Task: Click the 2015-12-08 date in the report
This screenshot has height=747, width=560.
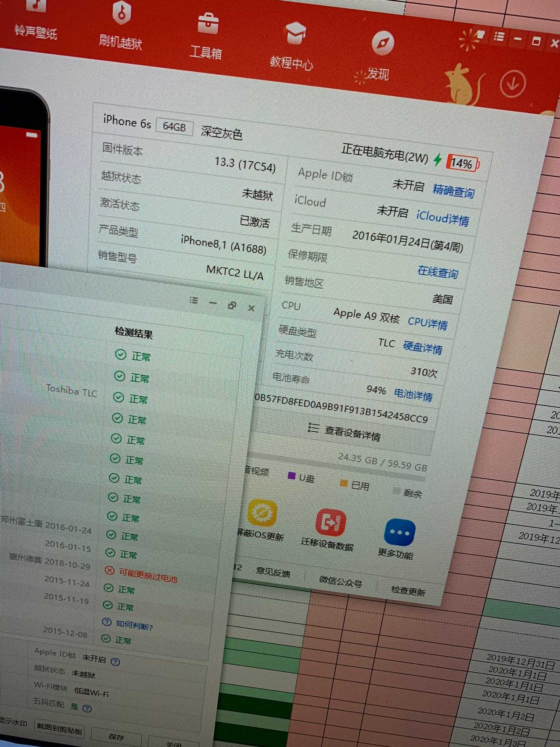Action: click(65, 632)
